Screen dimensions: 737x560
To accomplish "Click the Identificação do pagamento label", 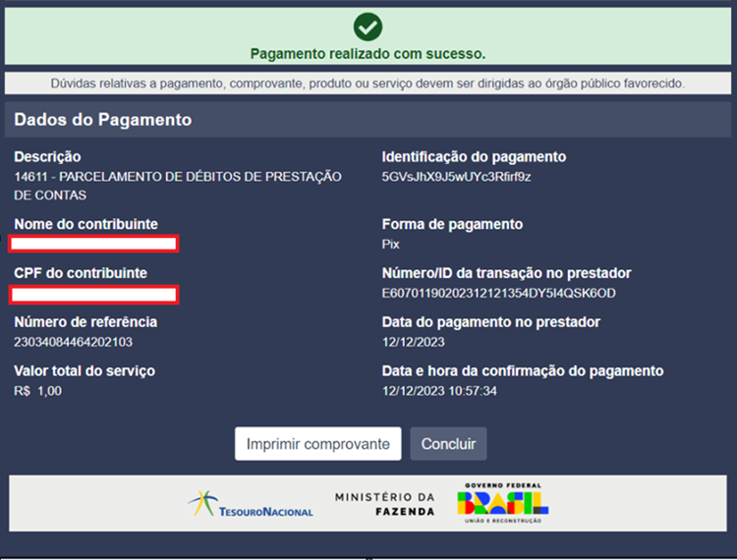I will [x=474, y=157].
